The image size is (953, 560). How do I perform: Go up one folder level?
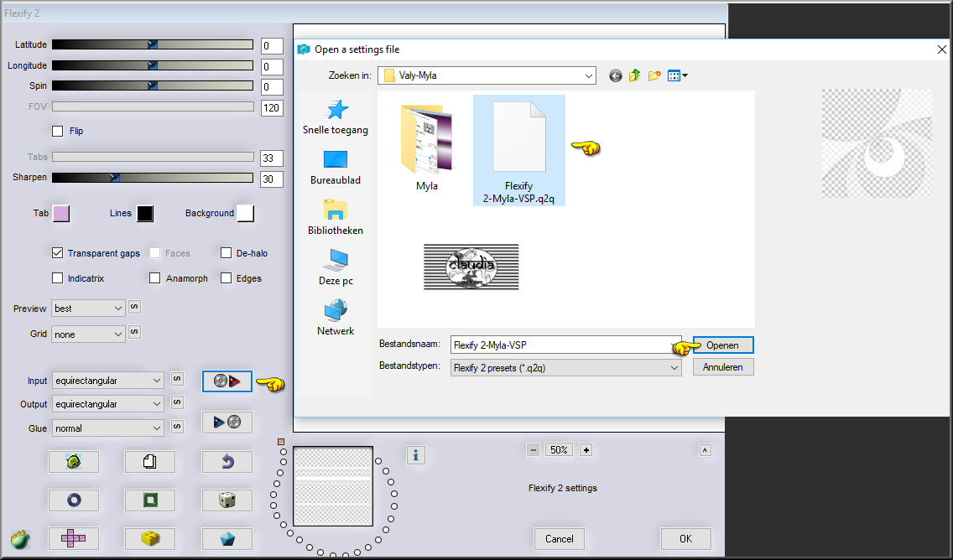tap(634, 76)
